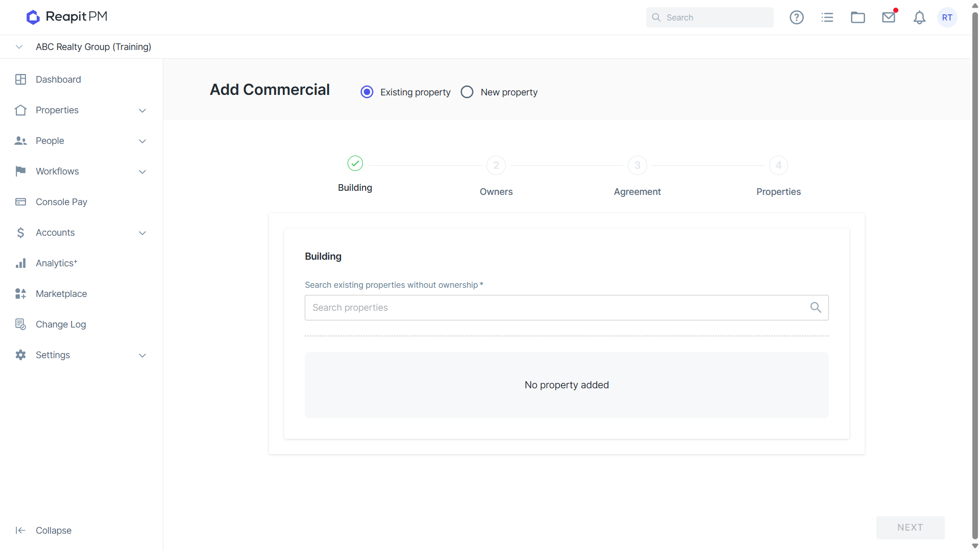Open Marketplace from the sidebar
This screenshot has width=980, height=551.
61,294
